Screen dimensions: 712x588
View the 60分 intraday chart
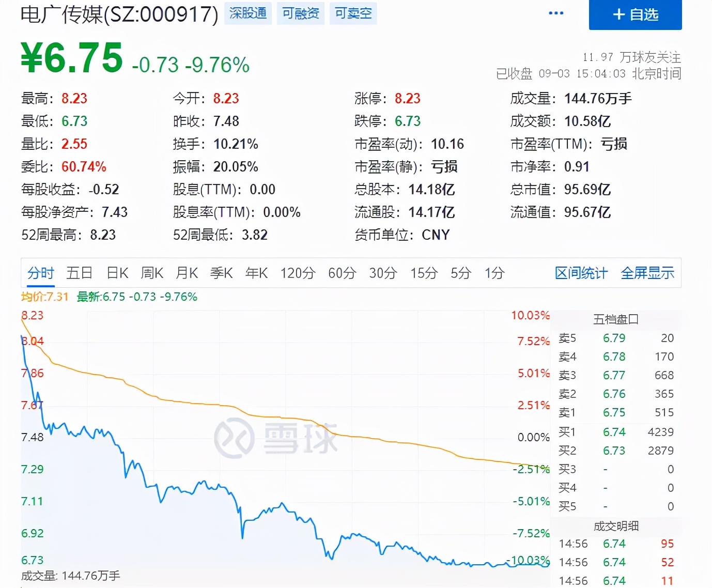coord(341,273)
